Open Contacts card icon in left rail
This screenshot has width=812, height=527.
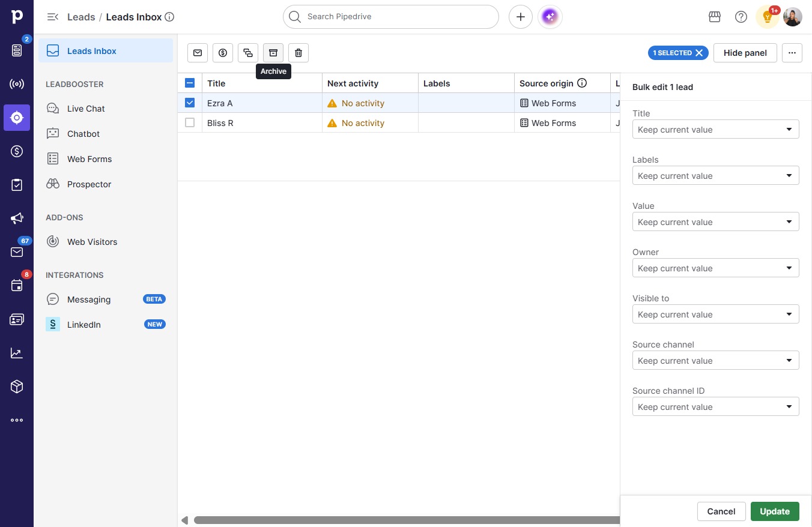17,319
